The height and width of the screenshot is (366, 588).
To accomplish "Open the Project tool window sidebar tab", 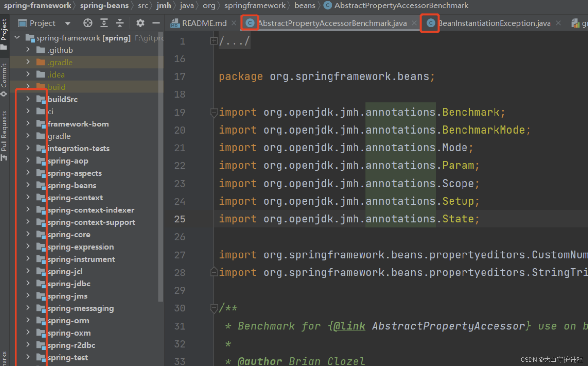I will click(4, 34).
